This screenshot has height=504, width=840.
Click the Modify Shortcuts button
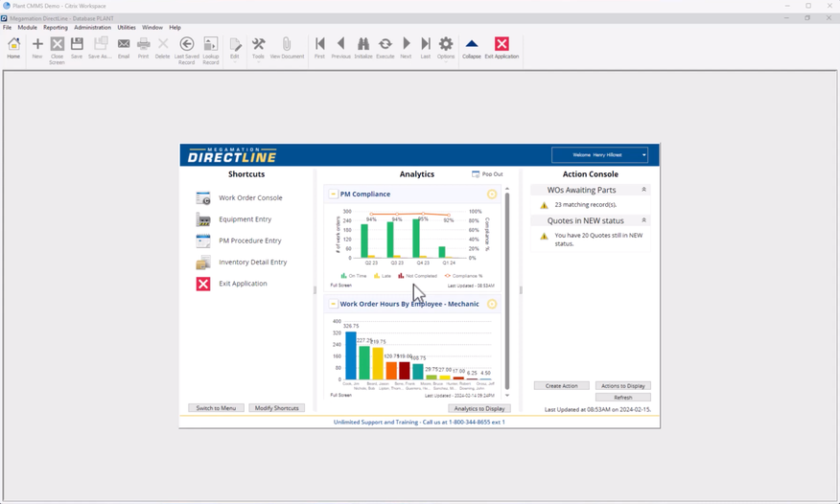276,408
